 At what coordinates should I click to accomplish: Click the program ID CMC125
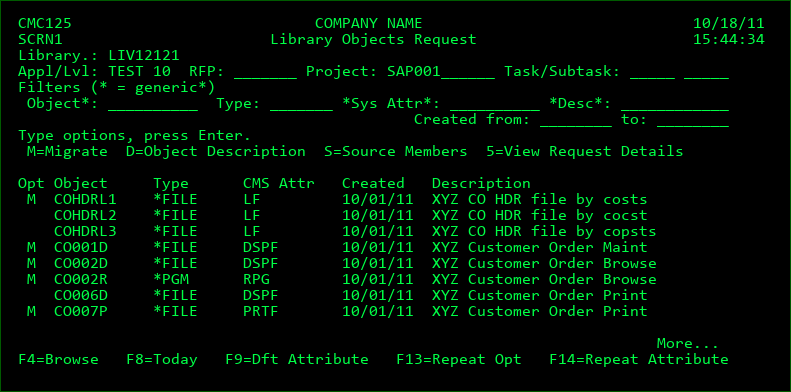coord(45,24)
